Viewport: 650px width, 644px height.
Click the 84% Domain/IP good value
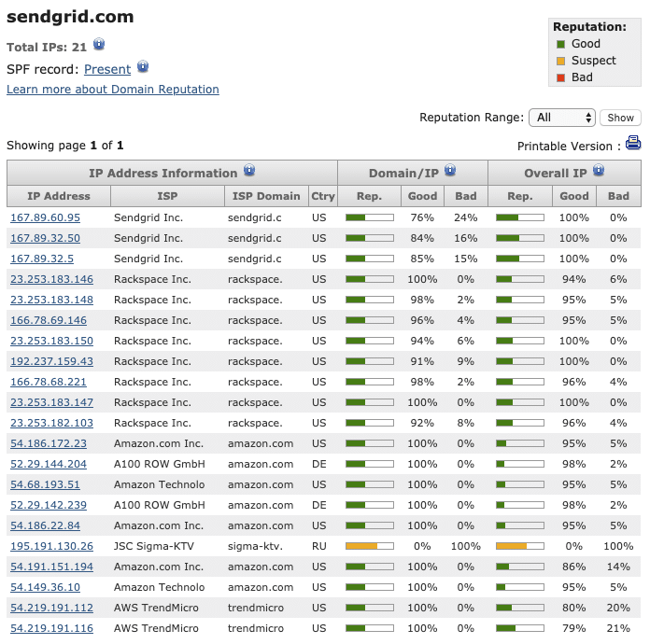pos(422,238)
